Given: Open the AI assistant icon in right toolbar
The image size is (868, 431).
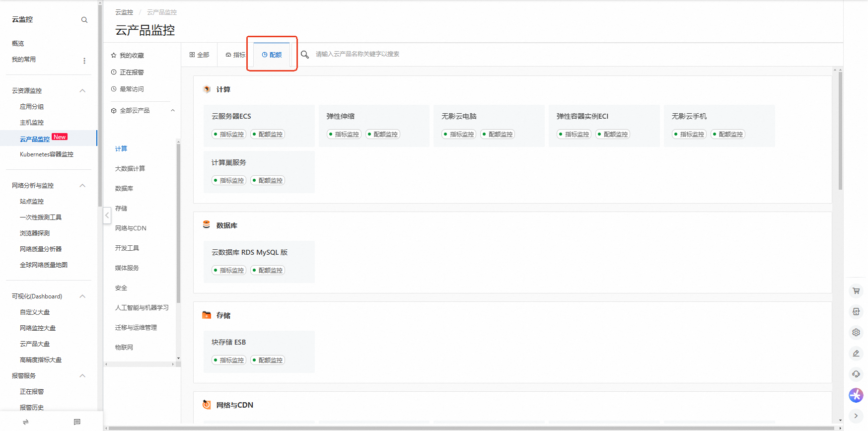Looking at the screenshot, I should [x=856, y=395].
